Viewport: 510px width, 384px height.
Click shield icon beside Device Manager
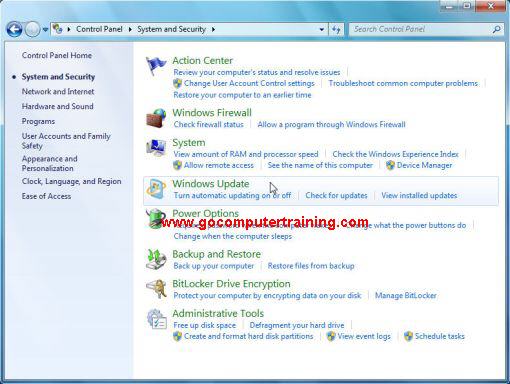coord(390,165)
